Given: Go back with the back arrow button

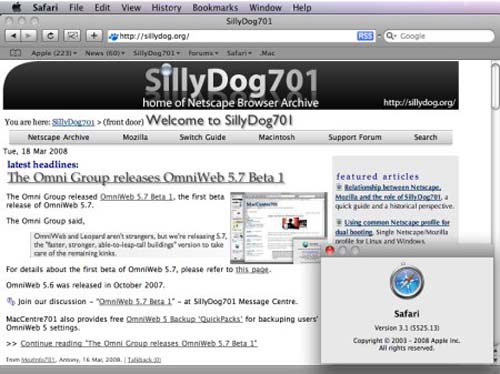Looking at the screenshot, I should [13, 36].
